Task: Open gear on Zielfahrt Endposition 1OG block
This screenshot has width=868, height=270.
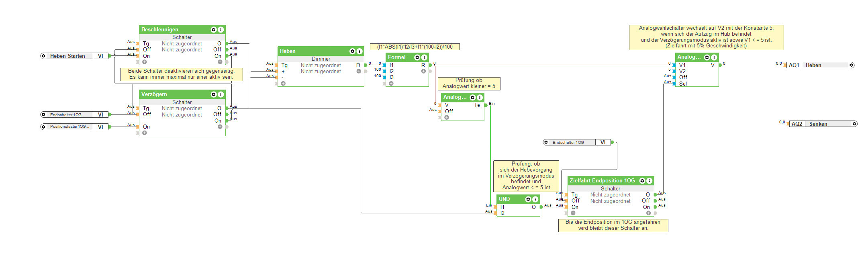Action: point(642,181)
